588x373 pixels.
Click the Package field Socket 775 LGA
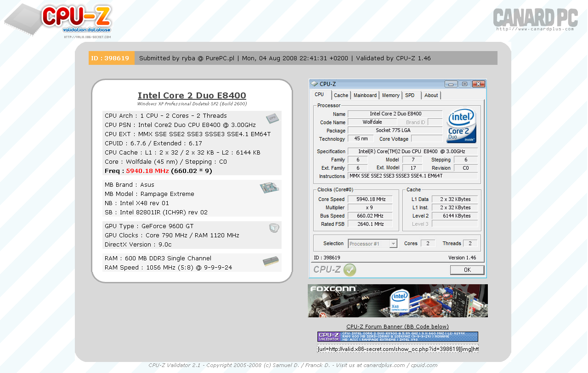[x=395, y=131]
